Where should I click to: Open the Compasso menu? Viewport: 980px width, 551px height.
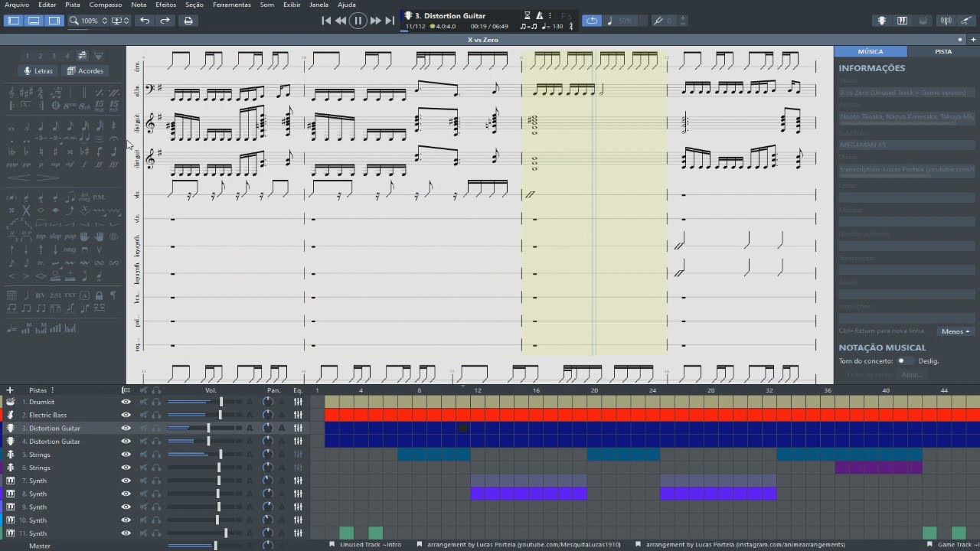106,5
